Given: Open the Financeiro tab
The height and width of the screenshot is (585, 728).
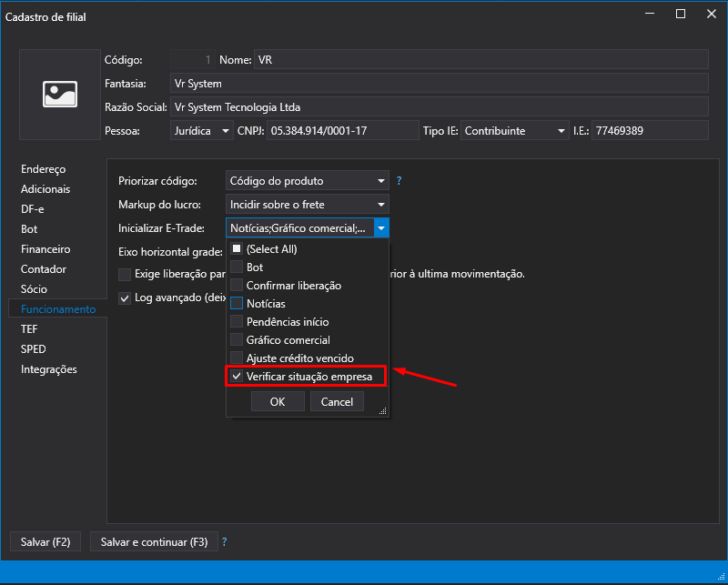Looking at the screenshot, I should click(x=45, y=249).
